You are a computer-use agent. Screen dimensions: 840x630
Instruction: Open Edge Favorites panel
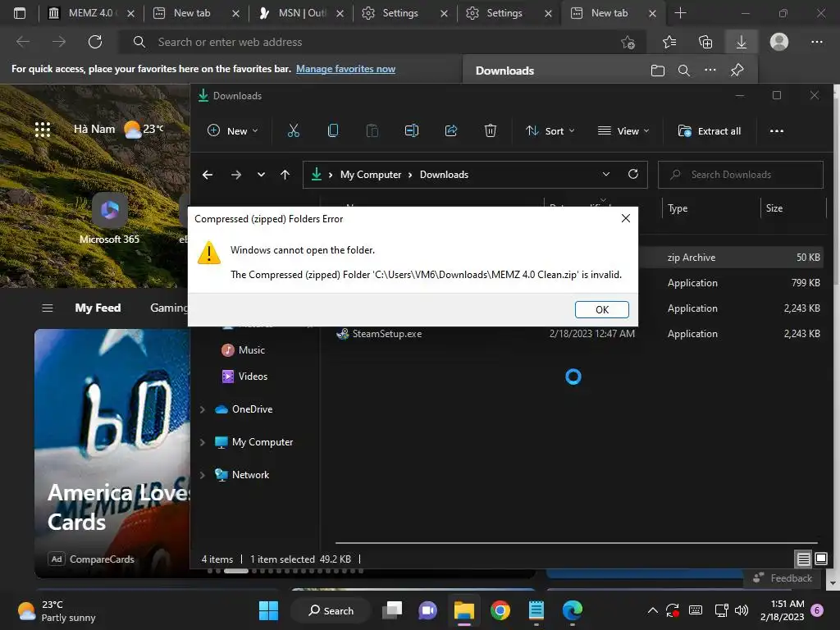[669, 42]
